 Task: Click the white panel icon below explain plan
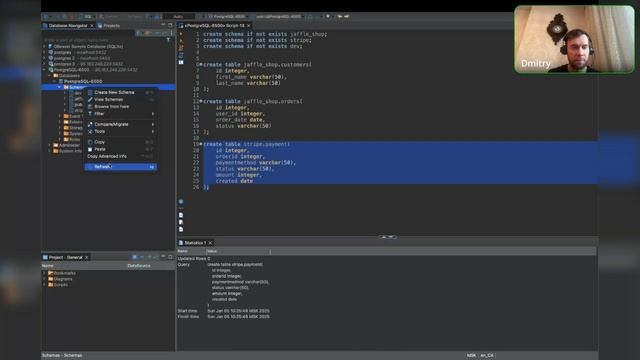tap(181, 62)
